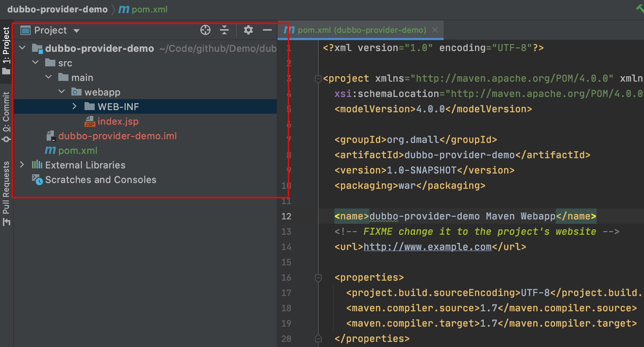This screenshot has height=347, width=644.
Task: Click the closing properties tag line
Action: [x=372, y=339]
